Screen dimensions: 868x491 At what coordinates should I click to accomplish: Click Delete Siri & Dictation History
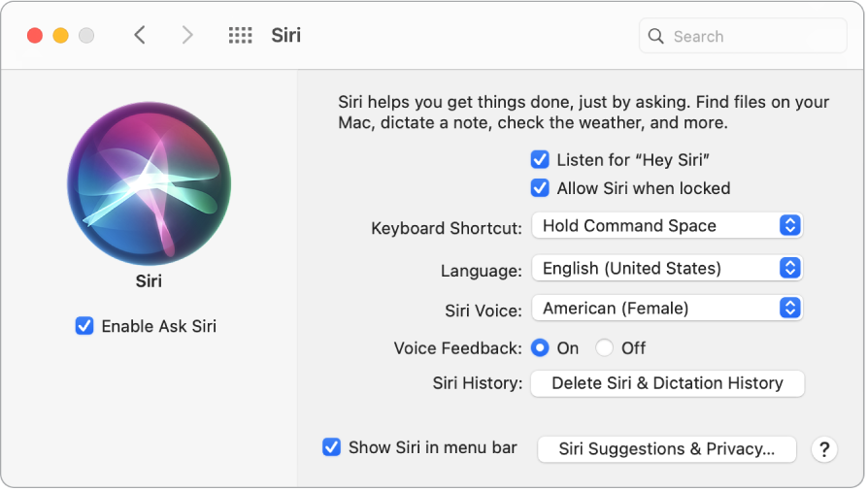pos(667,383)
